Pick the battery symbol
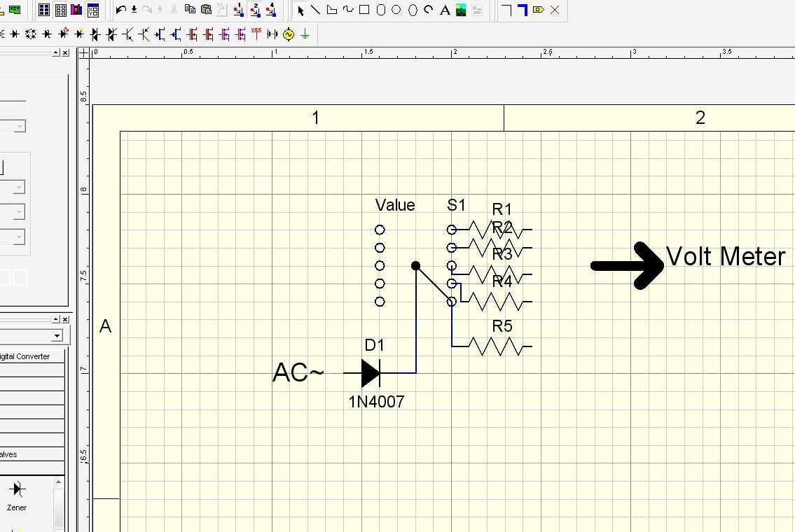Screen dimensions: 795x532 point(272,34)
